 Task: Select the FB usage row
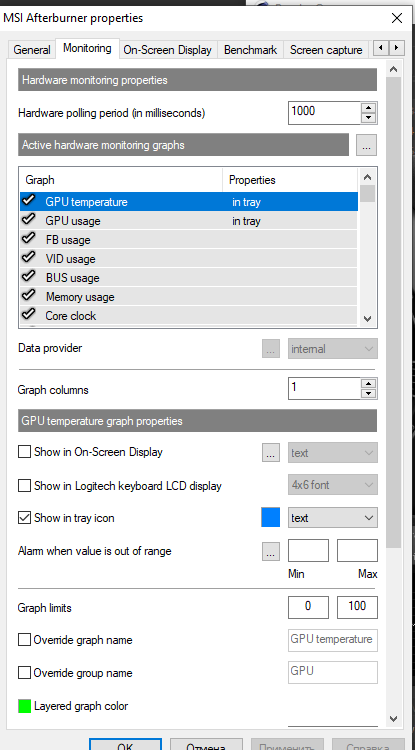coord(189,240)
